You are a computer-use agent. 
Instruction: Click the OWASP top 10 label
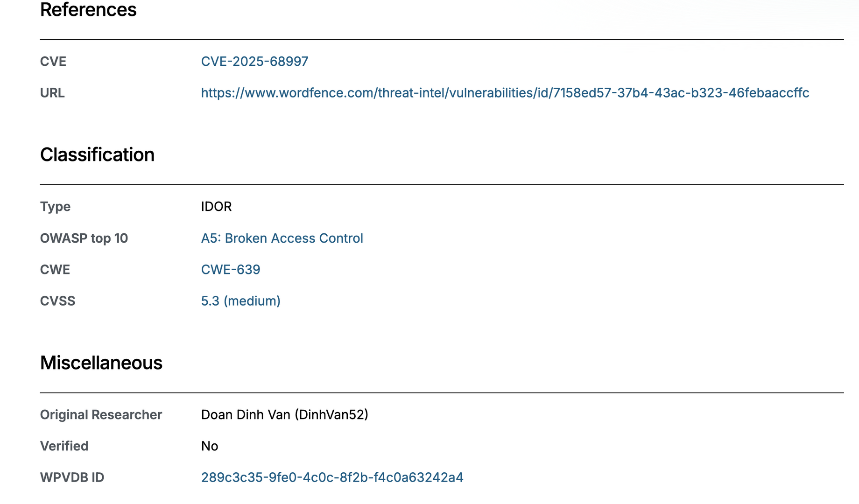coord(84,238)
